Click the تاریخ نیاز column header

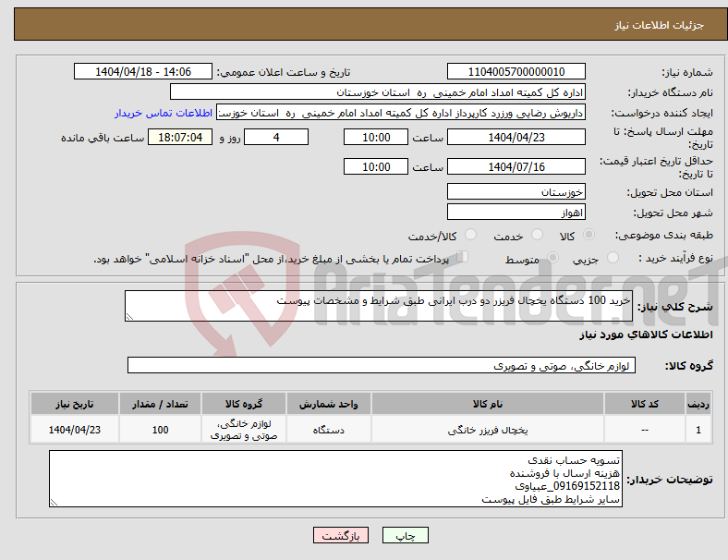coord(75,404)
